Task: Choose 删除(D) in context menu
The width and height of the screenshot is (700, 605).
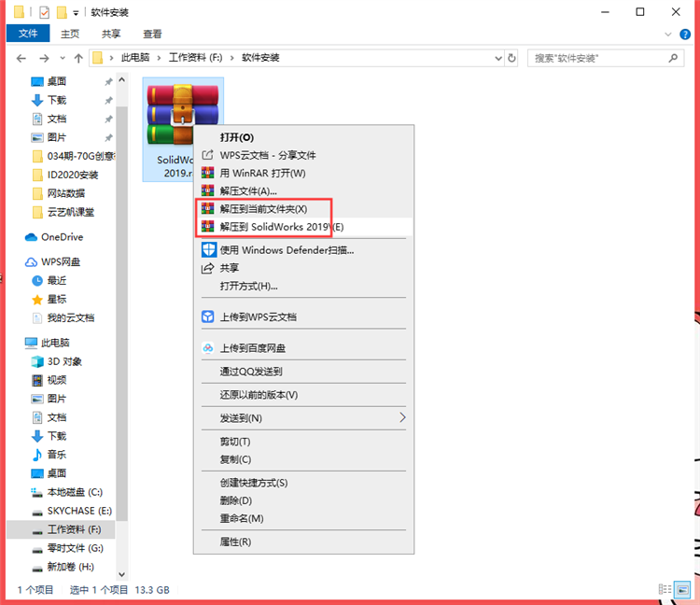Action: pyautogui.click(x=303, y=500)
